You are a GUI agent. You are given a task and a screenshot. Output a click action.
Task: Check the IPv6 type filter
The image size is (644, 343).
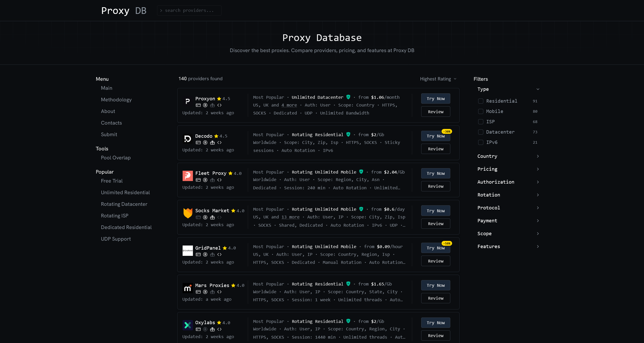coord(481,142)
